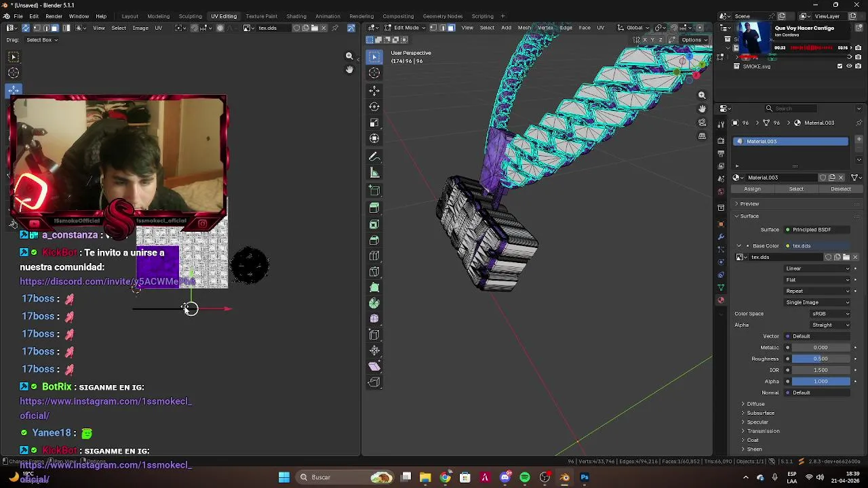The image size is (868, 488).
Task: Open the Global transform orientation dropdown
Action: (634, 28)
